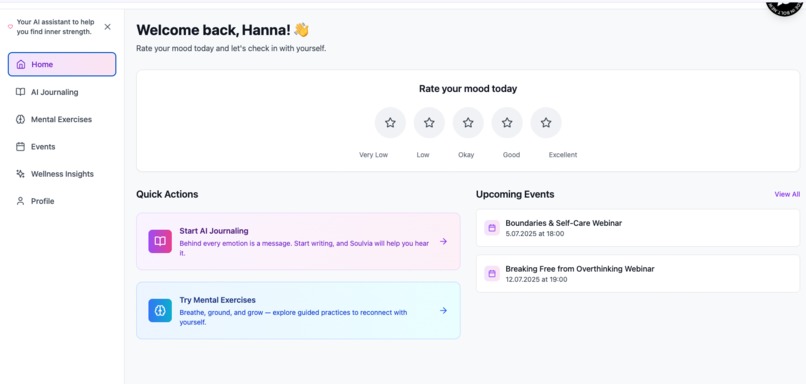
Task: Click the "Excellent" mood label
Action: click(x=563, y=155)
